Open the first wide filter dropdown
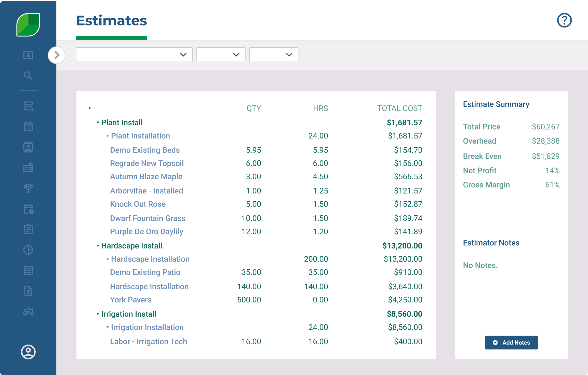588x375 pixels. [x=134, y=55]
